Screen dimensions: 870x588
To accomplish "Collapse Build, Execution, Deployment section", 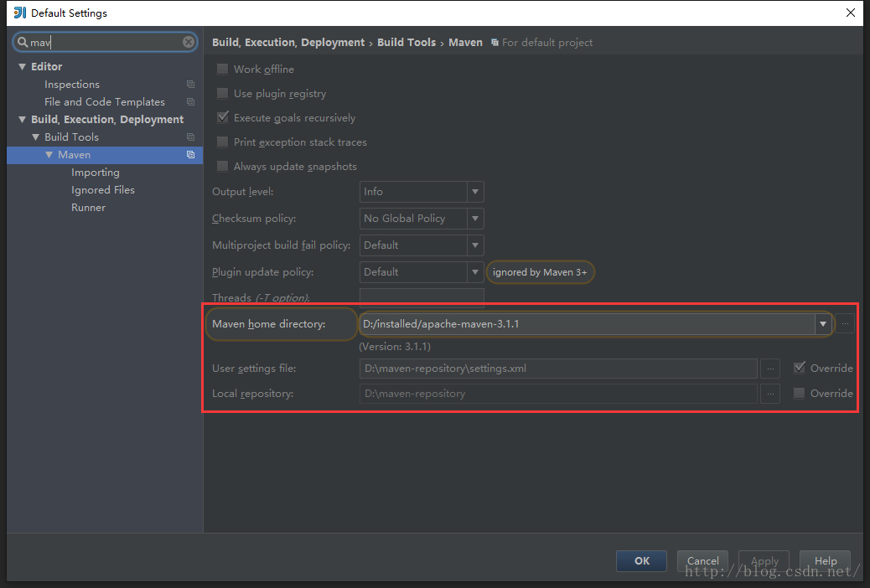I will (22, 119).
